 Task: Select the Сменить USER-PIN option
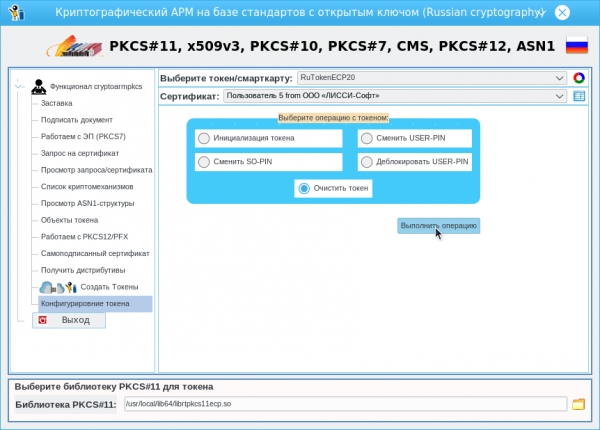(367, 138)
